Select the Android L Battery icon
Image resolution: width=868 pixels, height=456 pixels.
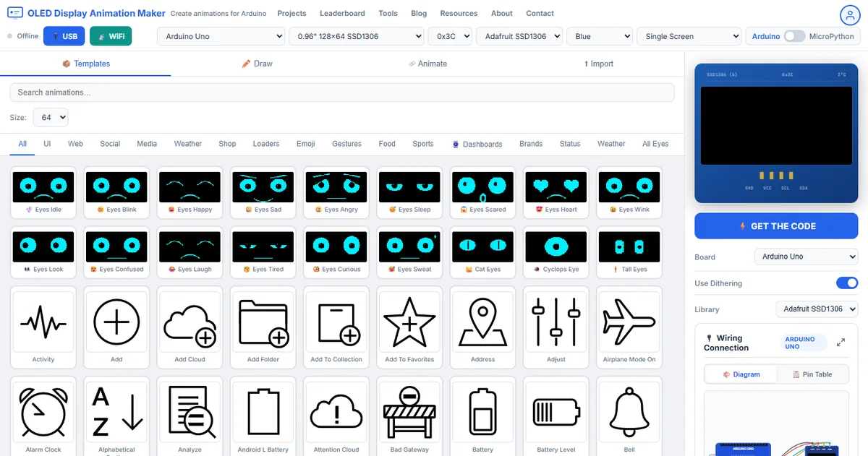click(263, 416)
